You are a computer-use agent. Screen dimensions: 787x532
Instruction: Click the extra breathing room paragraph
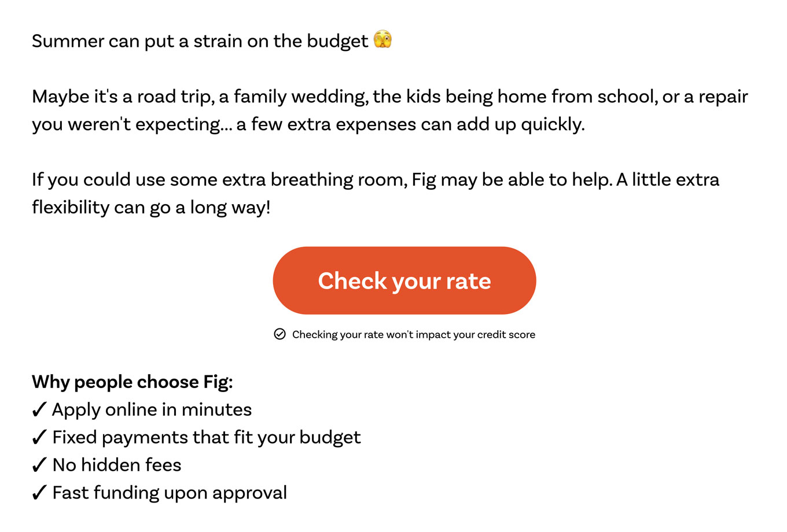pyautogui.click(x=376, y=193)
